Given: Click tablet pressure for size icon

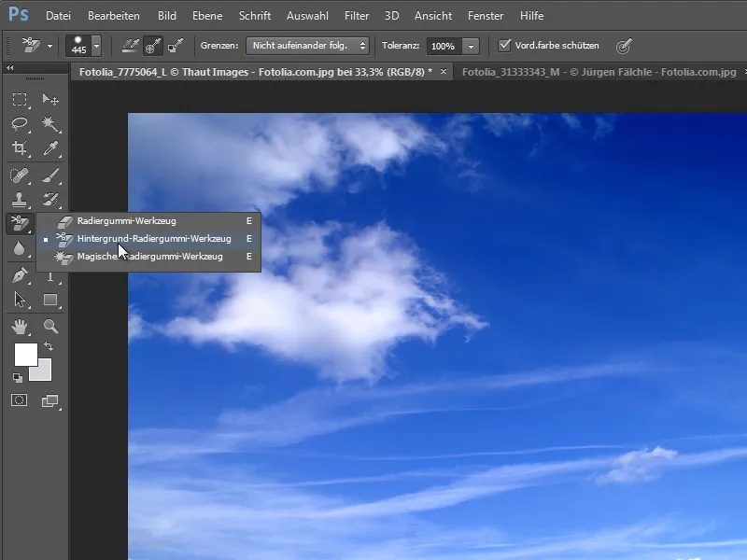Looking at the screenshot, I should point(624,46).
